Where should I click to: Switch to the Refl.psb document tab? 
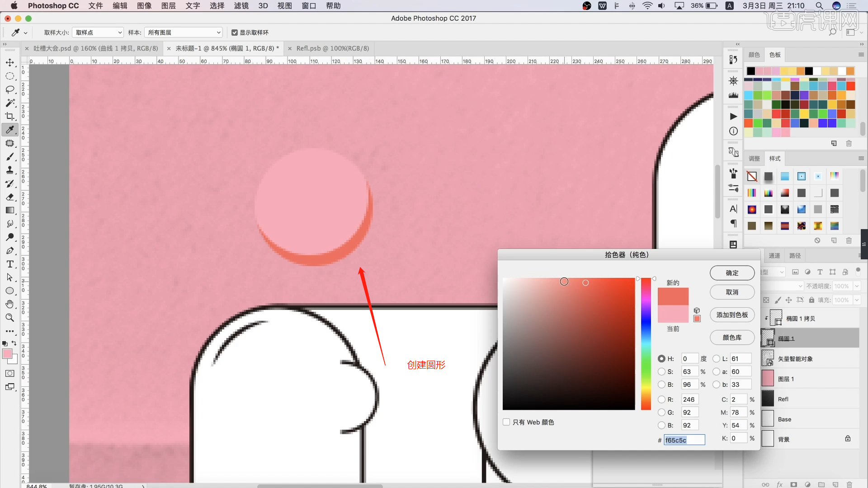(333, 48)
